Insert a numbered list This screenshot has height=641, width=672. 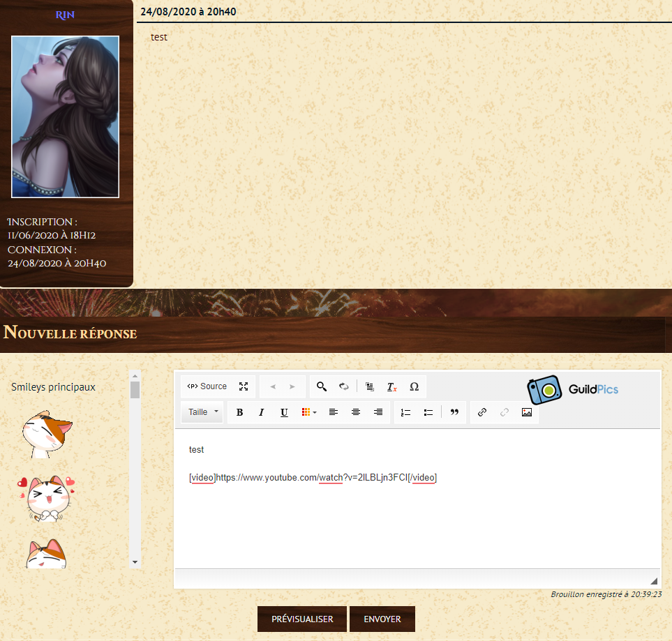pos(405,412)
